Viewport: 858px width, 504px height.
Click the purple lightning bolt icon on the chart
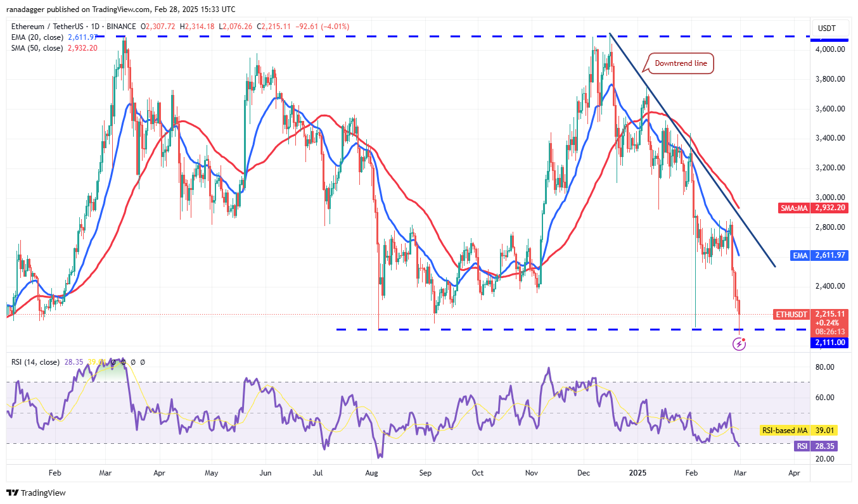tap(739, 344)
